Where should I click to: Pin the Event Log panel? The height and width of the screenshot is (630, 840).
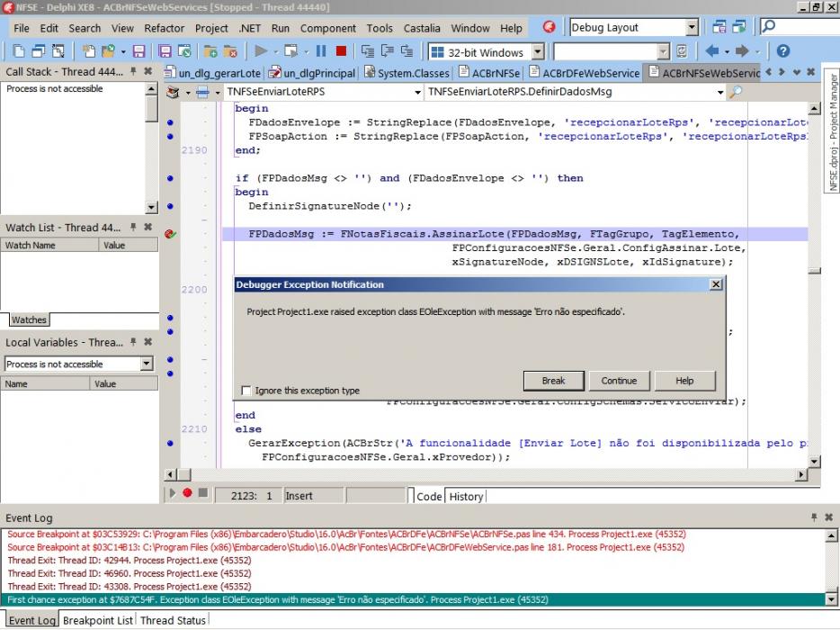point(814,517)
